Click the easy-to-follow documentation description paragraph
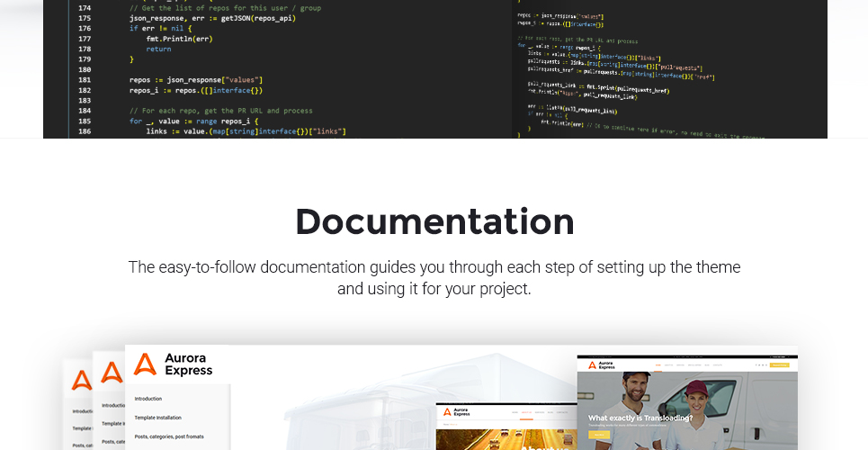This screenshot has height=450, width=868. 434,277
